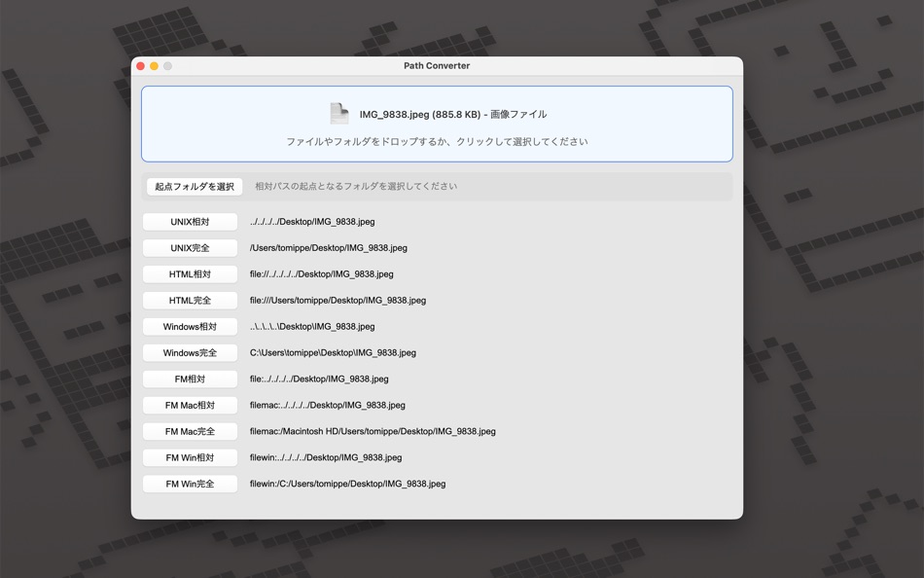
Task: Select the Windows完全 path format
Action: tap(190, 352)
